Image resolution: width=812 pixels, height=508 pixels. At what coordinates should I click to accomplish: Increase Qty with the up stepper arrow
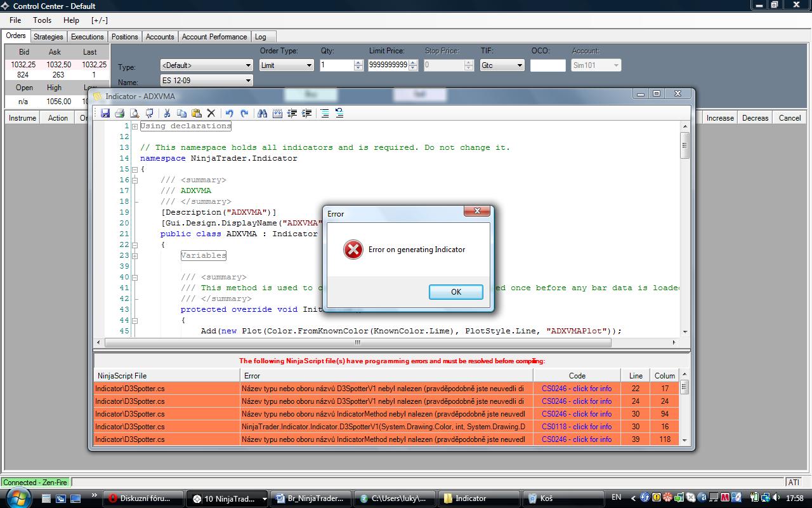358,62
